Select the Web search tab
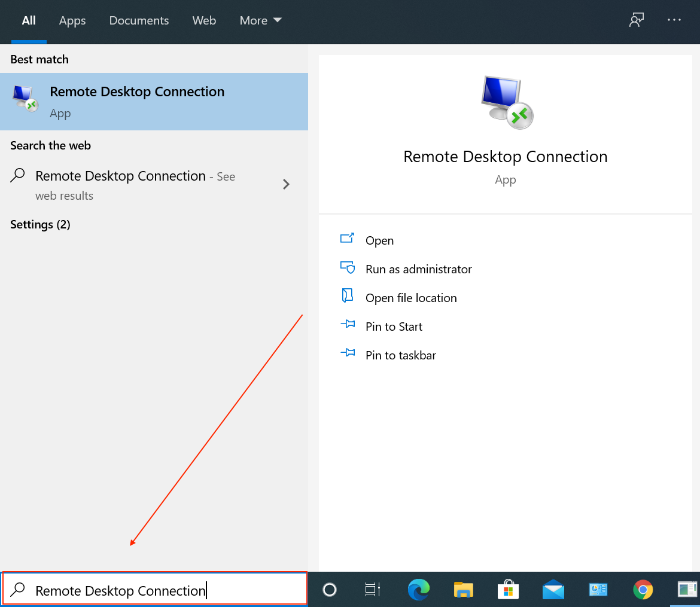 click(204, 20)
